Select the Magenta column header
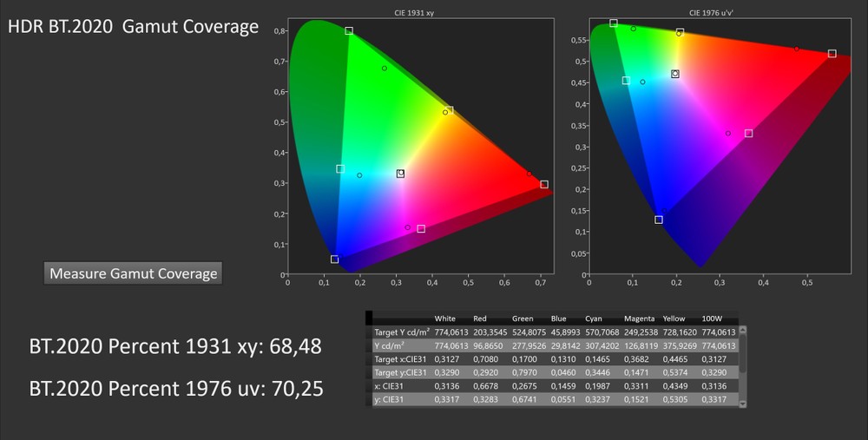The image size is (868, 440). [640, 319]
